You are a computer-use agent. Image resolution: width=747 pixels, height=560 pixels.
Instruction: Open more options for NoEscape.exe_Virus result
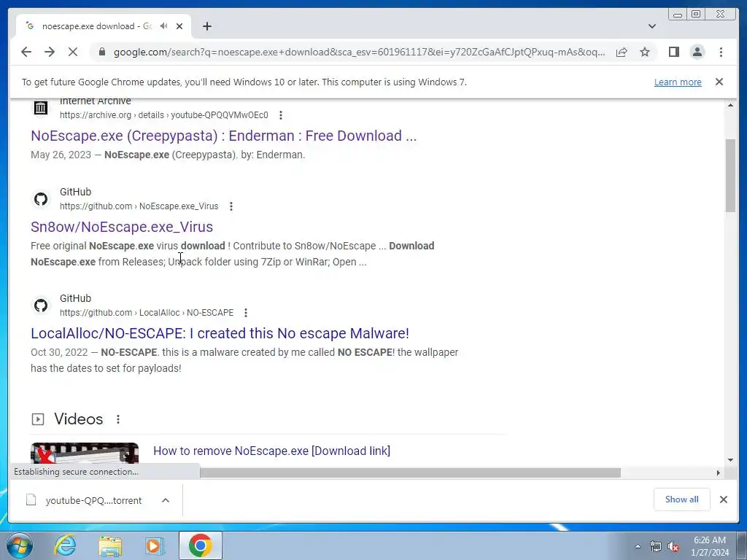(x=231, y=206)
